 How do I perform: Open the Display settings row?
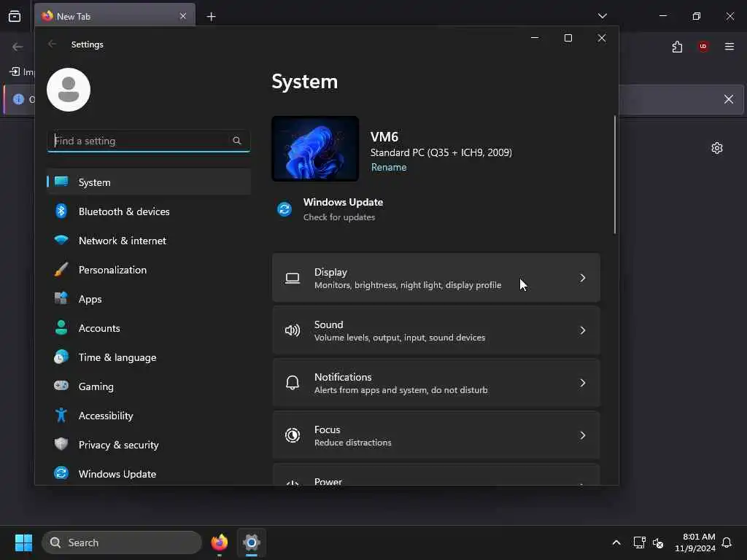[x=436, y=278]
